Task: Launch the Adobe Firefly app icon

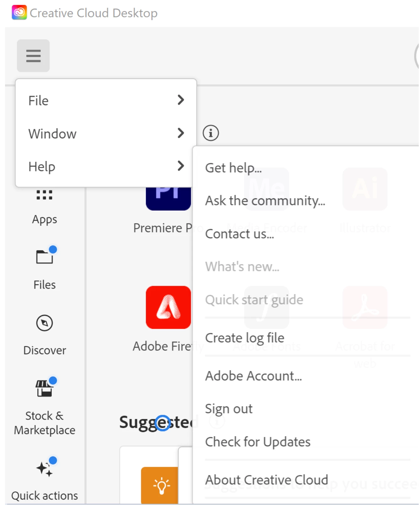Action: click(x=168, y=308)
